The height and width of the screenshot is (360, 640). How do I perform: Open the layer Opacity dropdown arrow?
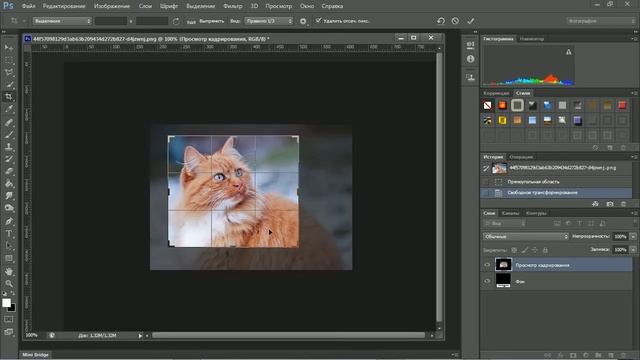(x=633, y=236)
